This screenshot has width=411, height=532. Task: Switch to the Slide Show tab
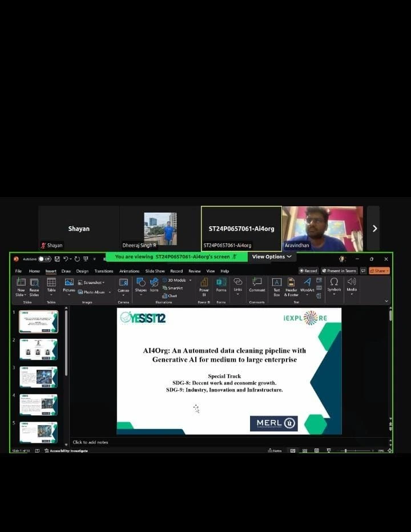tap(155, 271)
